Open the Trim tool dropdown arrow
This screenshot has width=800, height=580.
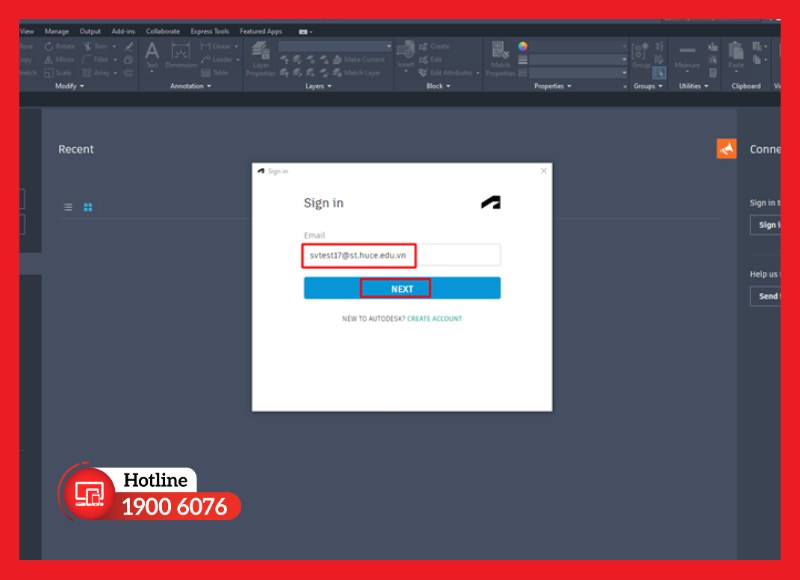coord(114,46)
